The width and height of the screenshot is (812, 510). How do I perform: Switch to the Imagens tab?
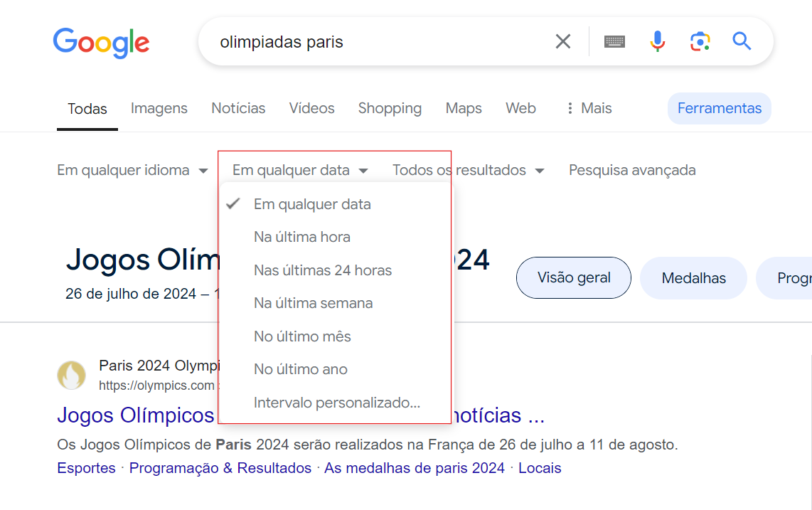[x=159, y=107]
